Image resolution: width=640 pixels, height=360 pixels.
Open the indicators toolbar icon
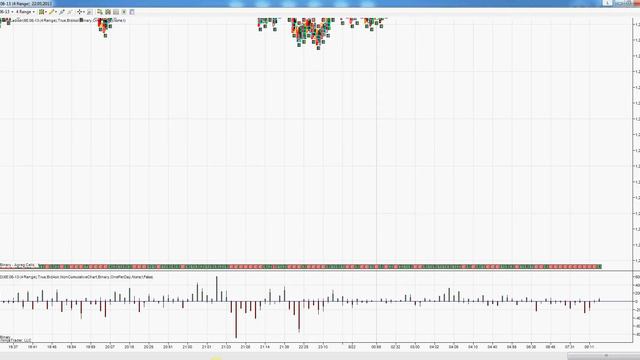pos(116,12)
